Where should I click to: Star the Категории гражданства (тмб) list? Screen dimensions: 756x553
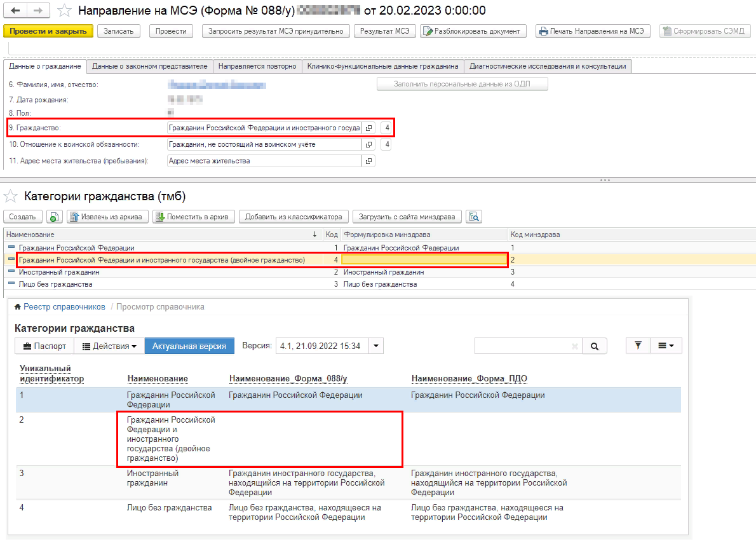[x=11, y=196]
